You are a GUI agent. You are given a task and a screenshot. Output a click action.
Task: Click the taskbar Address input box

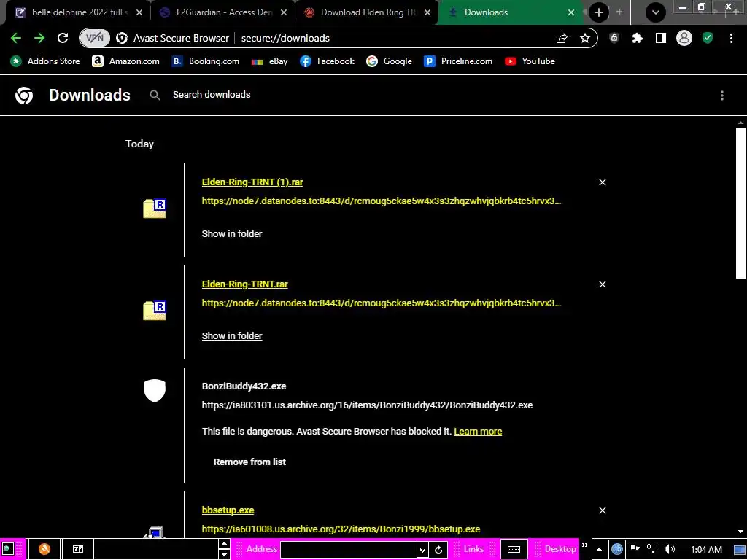pos(348,550)
